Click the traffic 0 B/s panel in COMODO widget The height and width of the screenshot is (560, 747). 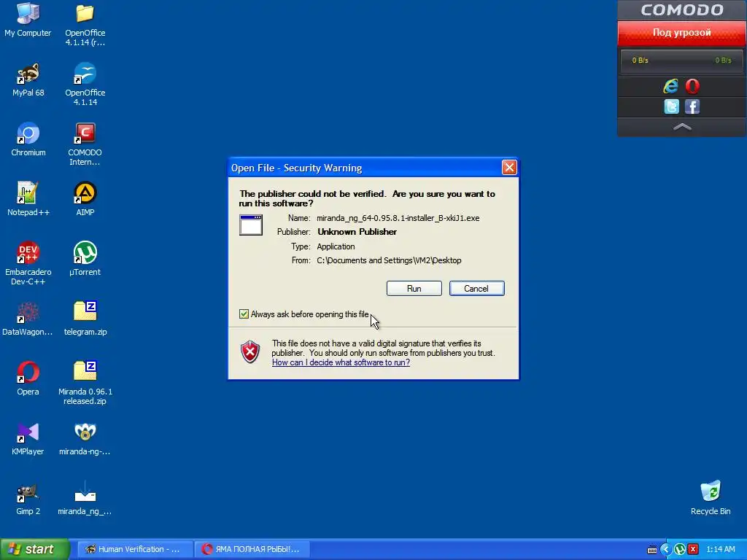tap(682, 61)
